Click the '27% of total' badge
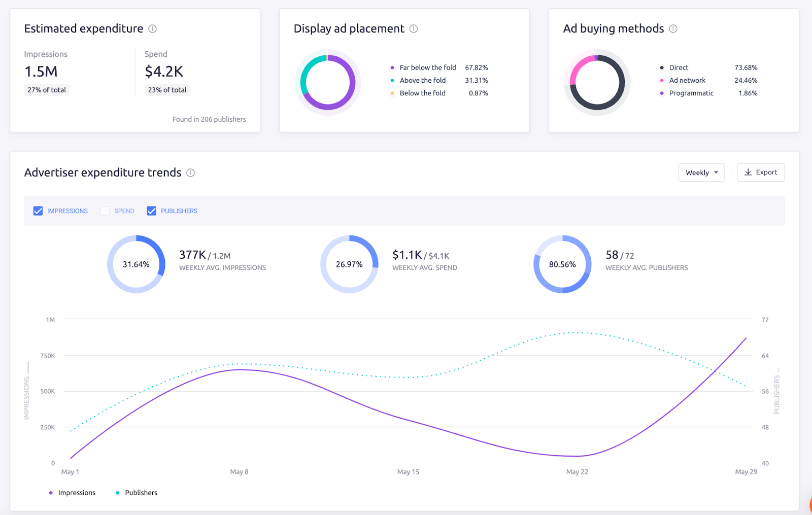The width and height of the screenshot is (812, 515). 47,90
